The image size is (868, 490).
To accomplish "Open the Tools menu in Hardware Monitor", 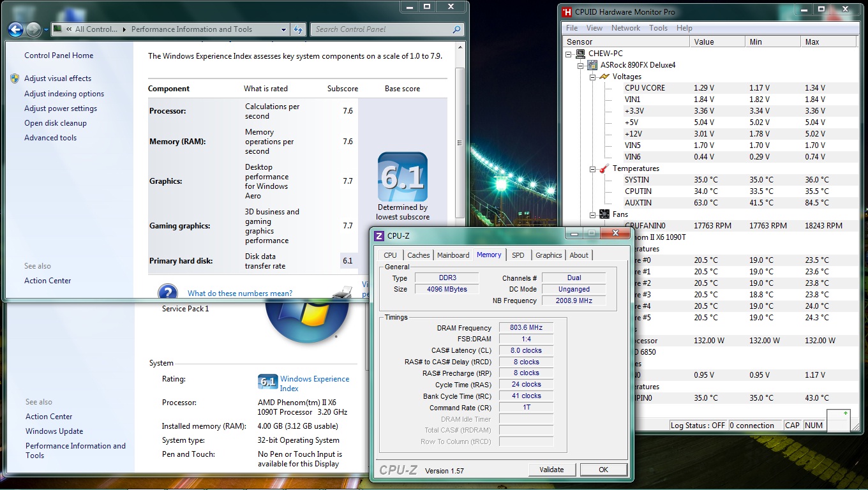I will pyautogui.click(x=658, y=28).
